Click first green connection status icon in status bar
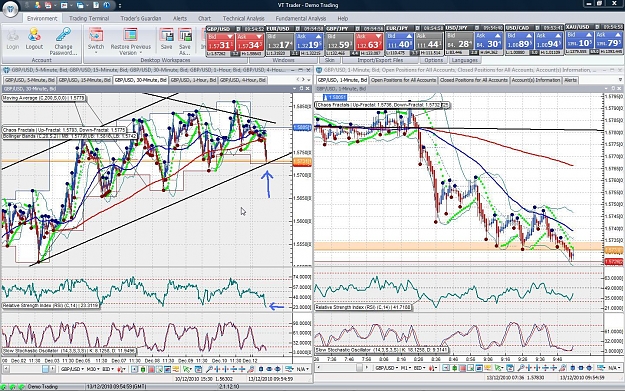625x391 pixels. point(4,387)
